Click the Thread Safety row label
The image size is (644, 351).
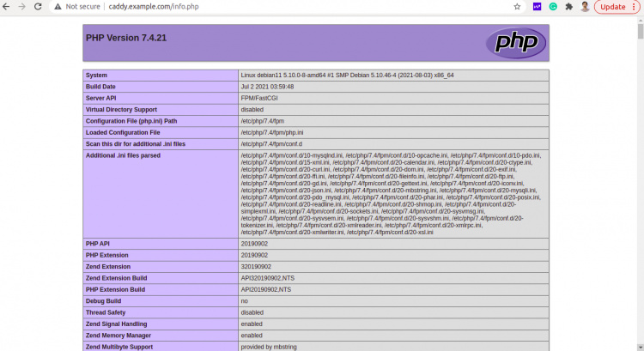pyautogui.click(x=108, y=312)
